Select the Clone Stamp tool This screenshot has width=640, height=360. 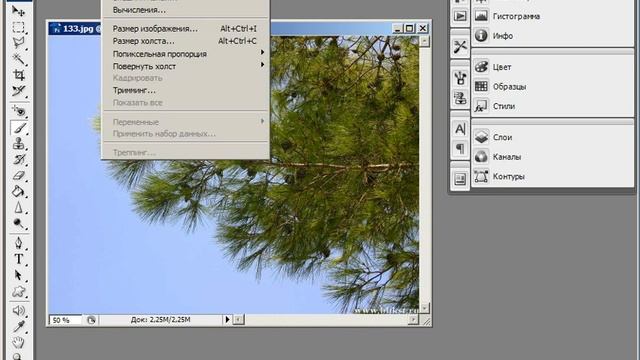click(x=18, y=144)
